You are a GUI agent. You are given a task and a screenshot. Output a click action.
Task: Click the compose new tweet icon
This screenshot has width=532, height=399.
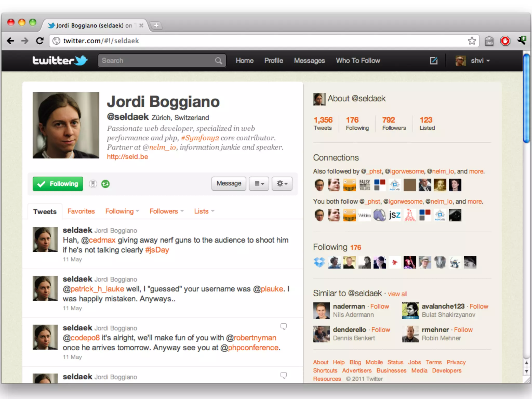pos(434,61)
